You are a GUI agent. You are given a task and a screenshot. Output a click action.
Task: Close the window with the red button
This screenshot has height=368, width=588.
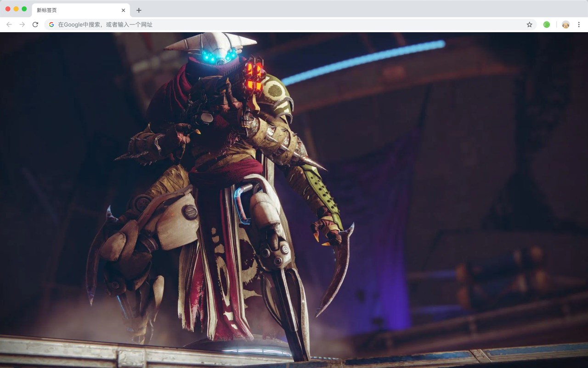(8, 9)
